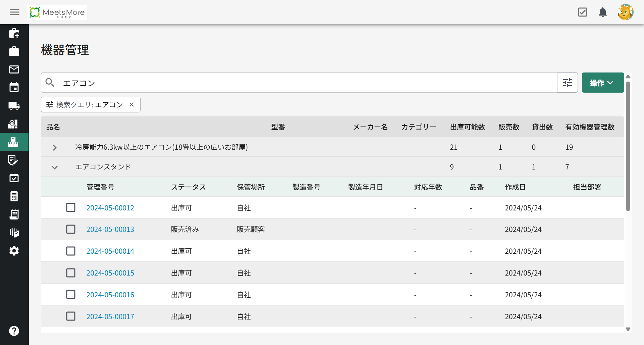Open the briefcase-plus sidebar icon
The width and height of the screenshot is (644, 345).
tap(14, 33)
